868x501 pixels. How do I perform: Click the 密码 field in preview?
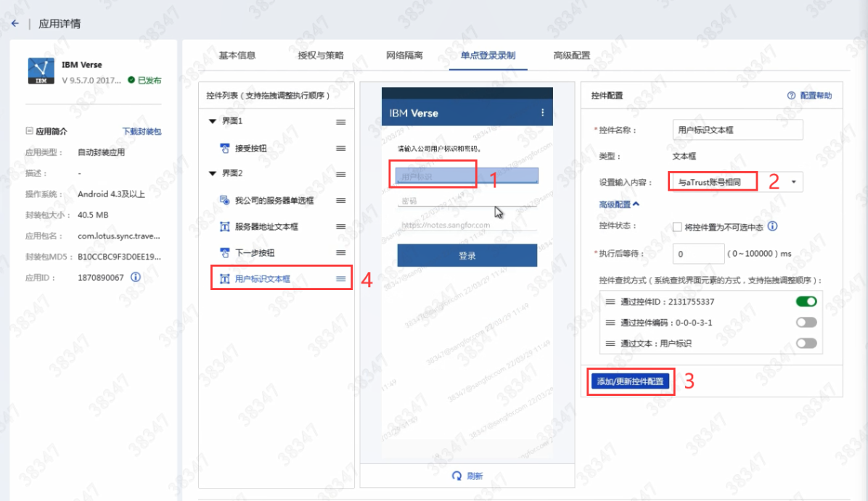[x=467, y=201]
